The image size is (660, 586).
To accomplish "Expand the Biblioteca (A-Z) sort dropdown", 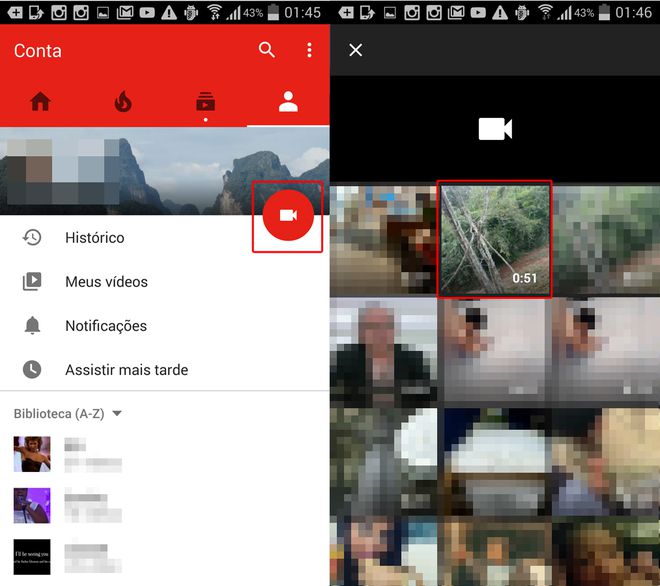I will click(67, 414).
